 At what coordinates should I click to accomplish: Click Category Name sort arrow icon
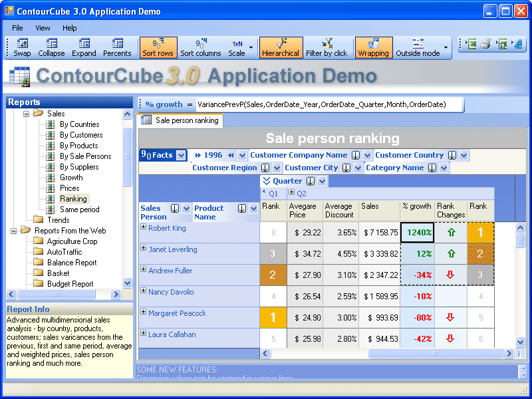click(x=432, y=168)
